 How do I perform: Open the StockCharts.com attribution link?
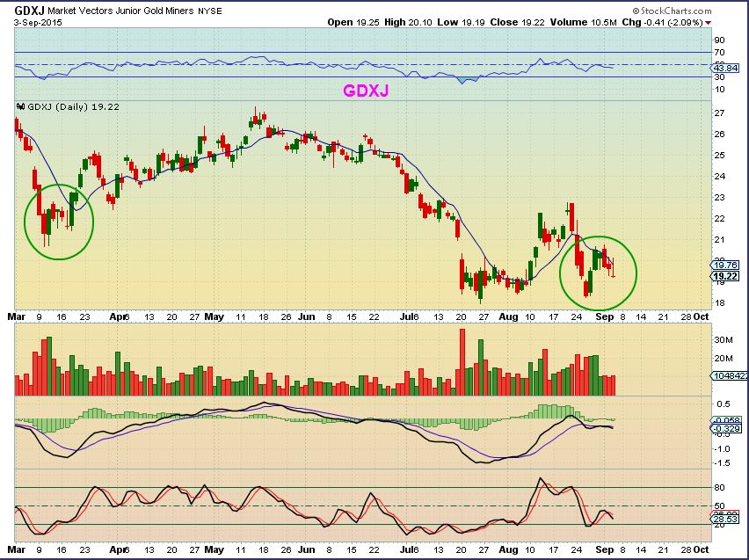point(672,11)
